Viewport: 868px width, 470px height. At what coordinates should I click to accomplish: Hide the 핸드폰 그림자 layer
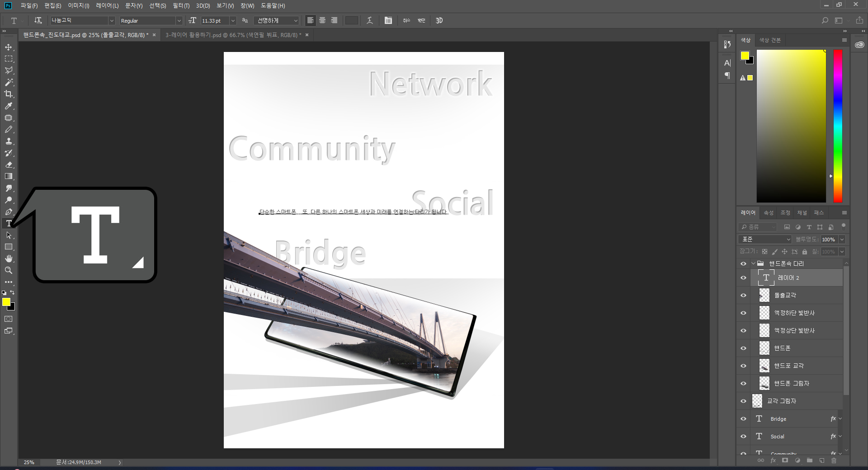pyautogui.click(x=743, y=384)
